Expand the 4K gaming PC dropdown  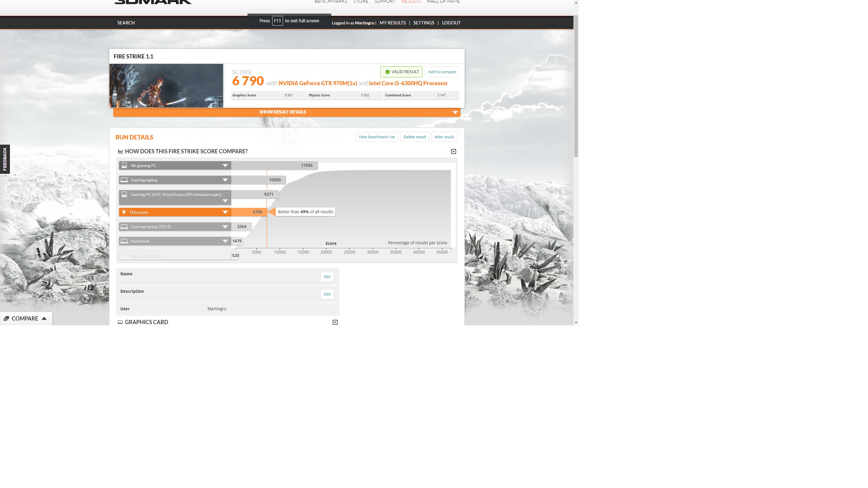[225, 166]
